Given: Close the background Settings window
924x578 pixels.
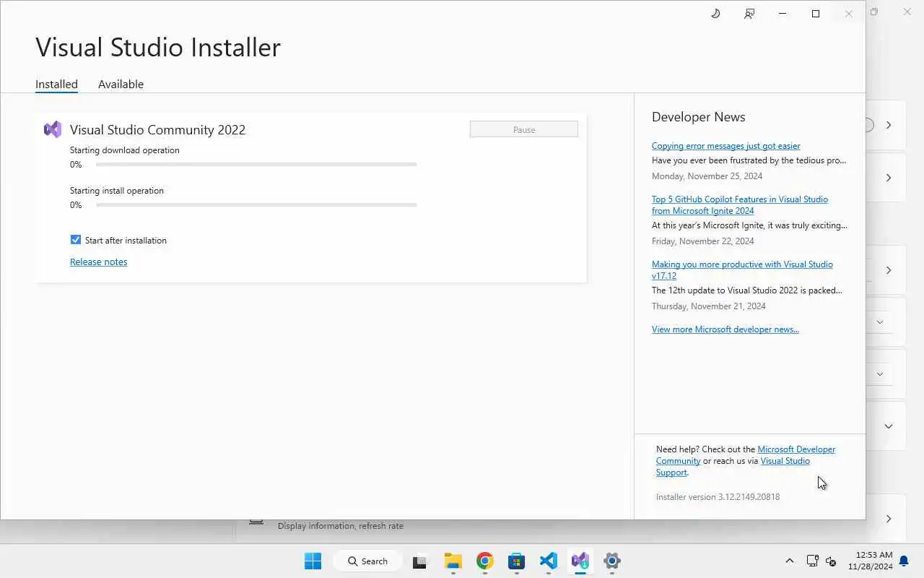Looking at the screenshot, I should click(907, 12).
